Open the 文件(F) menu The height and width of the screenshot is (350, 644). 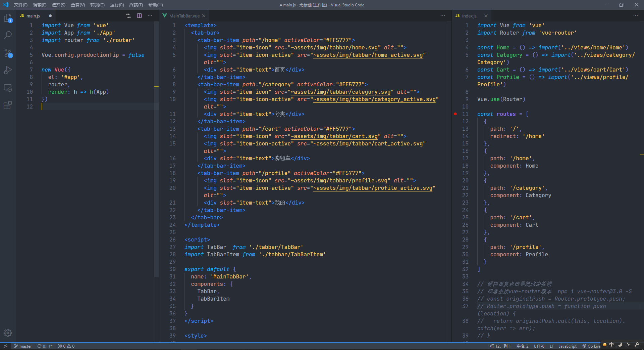coord(21,5)
